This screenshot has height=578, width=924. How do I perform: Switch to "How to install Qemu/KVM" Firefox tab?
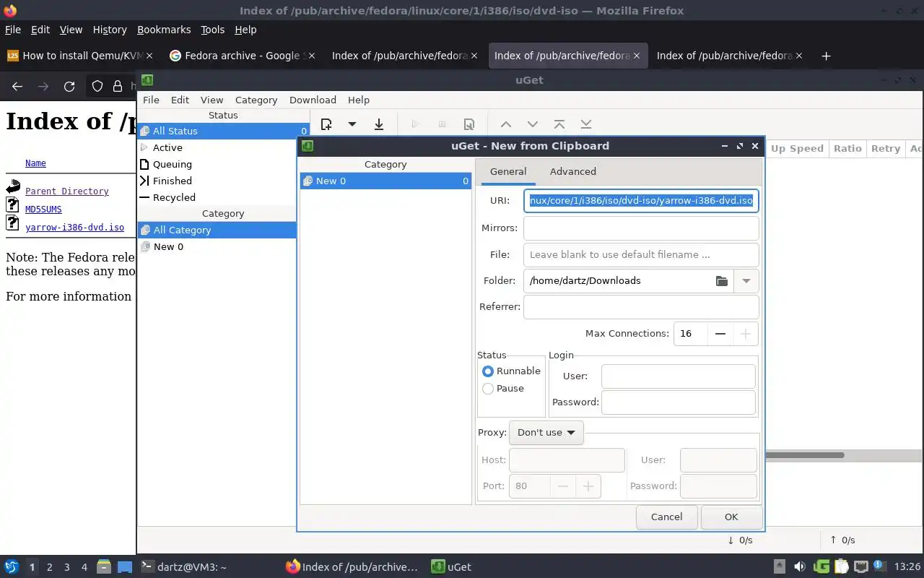tap(79, 56)
